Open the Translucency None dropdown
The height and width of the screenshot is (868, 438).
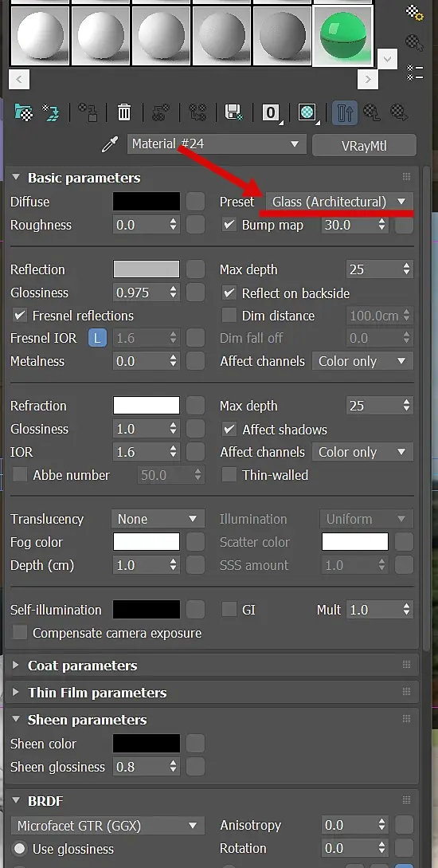click(x=158, y=519)
